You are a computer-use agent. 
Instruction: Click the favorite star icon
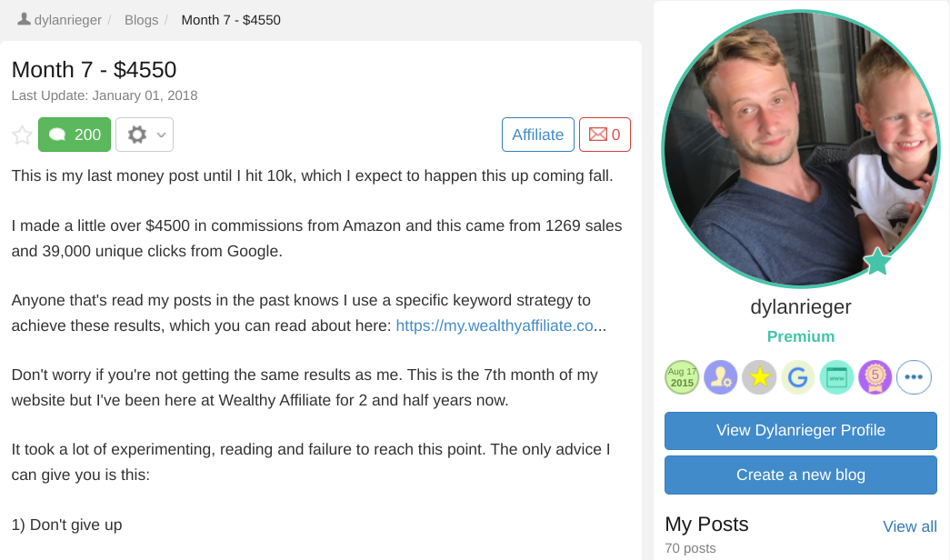click(23, 135)
